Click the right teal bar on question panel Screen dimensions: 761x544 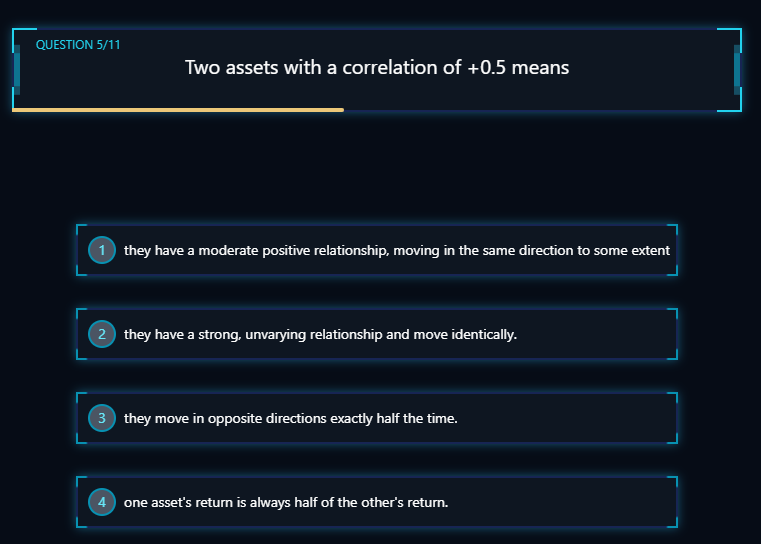click(x=737, y=69)
